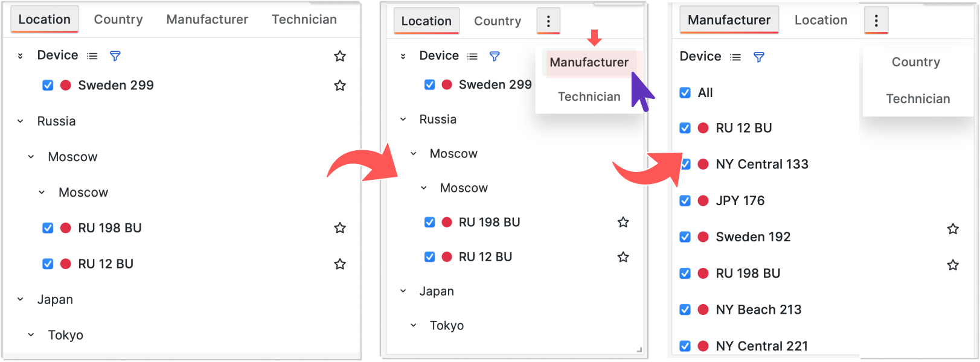
Task: Click the red status dot beside NY Central 221
Action: point(703,346)
